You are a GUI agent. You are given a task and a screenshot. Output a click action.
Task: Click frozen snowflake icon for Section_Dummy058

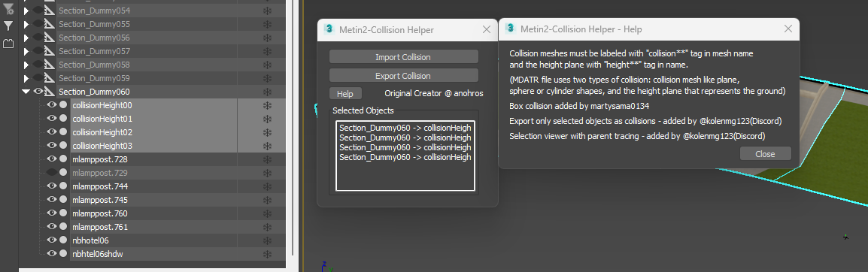point(267,65)
